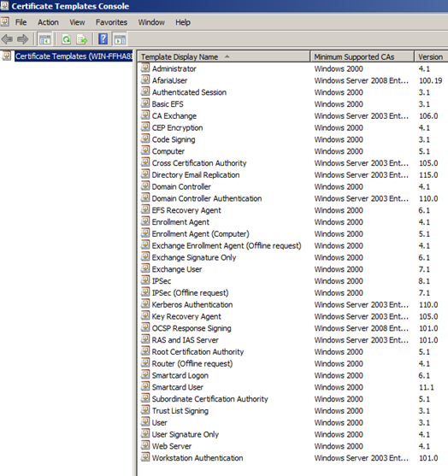Click the Export List toolbar icon
The width and height of the screenshot is (448, 476).
[x=82, y=39]
